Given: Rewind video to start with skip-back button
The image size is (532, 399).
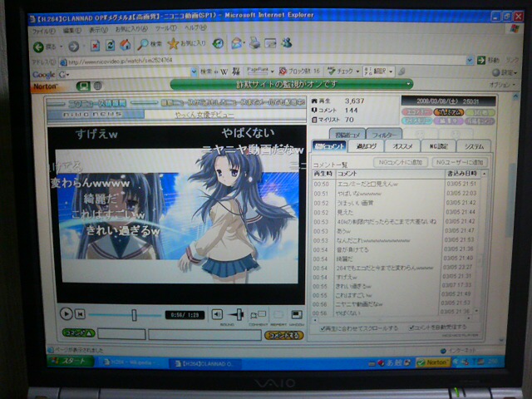Looking at the screenshot, I should pos(80,314).
